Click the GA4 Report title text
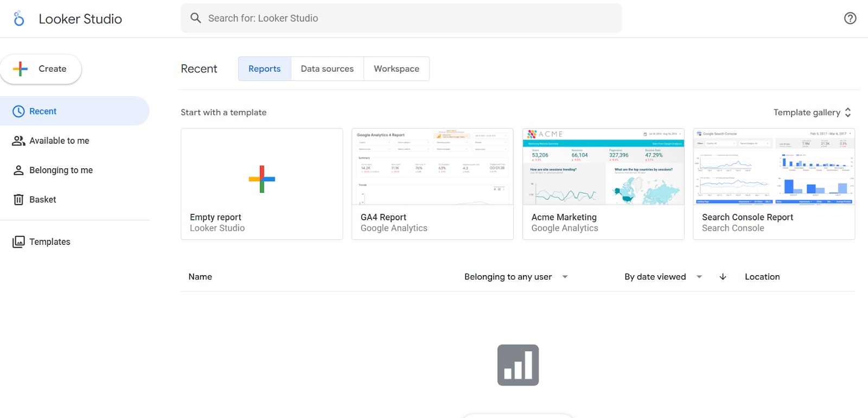 click(x=384, y=217)
